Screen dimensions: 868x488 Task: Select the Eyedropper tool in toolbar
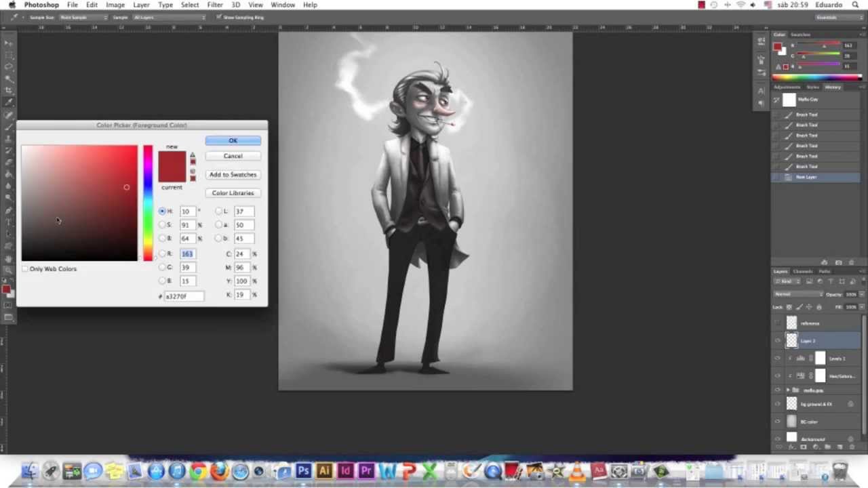point(9,102)
